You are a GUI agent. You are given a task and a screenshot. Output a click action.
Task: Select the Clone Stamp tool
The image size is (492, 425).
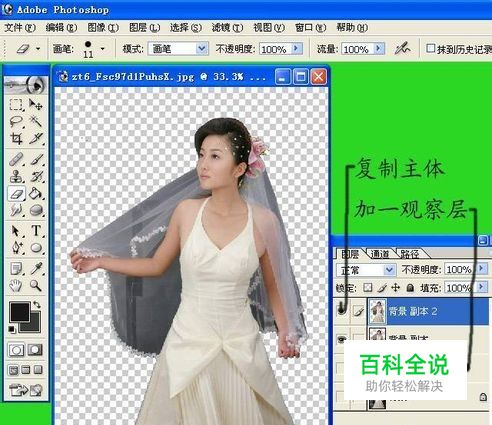[16, 176]
